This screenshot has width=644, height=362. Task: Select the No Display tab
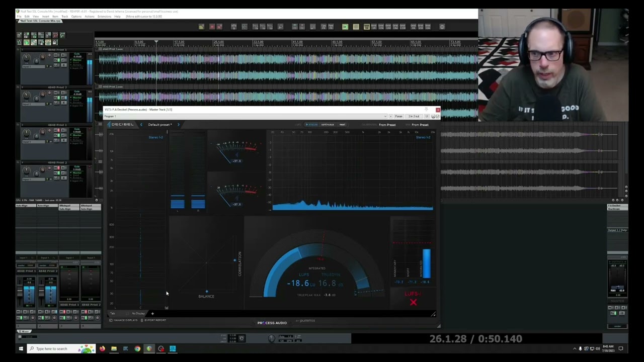point(138,314)
